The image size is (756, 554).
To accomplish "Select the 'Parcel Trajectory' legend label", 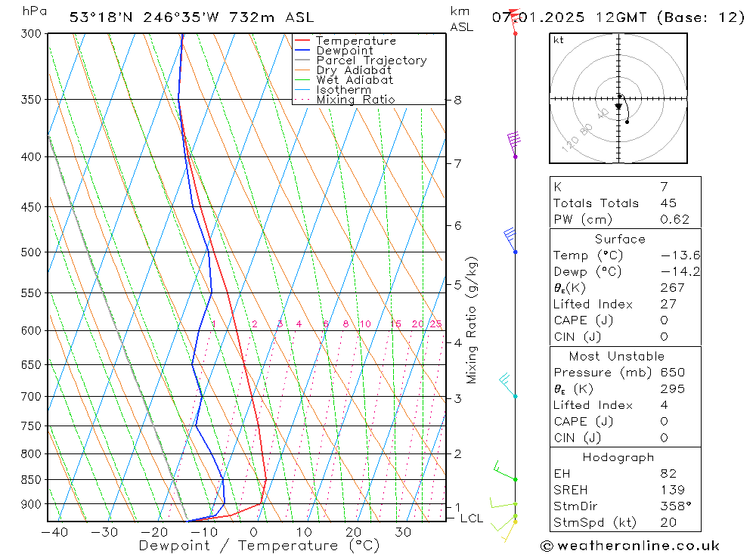I will pos(372,60).
